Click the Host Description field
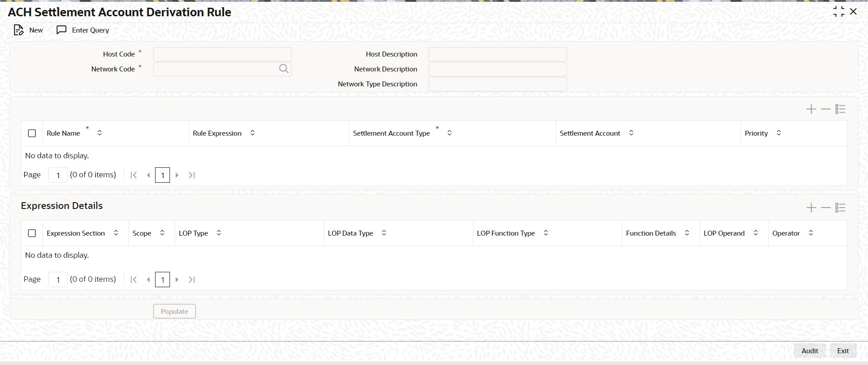868x365 pixels. (x=498, y=54)
